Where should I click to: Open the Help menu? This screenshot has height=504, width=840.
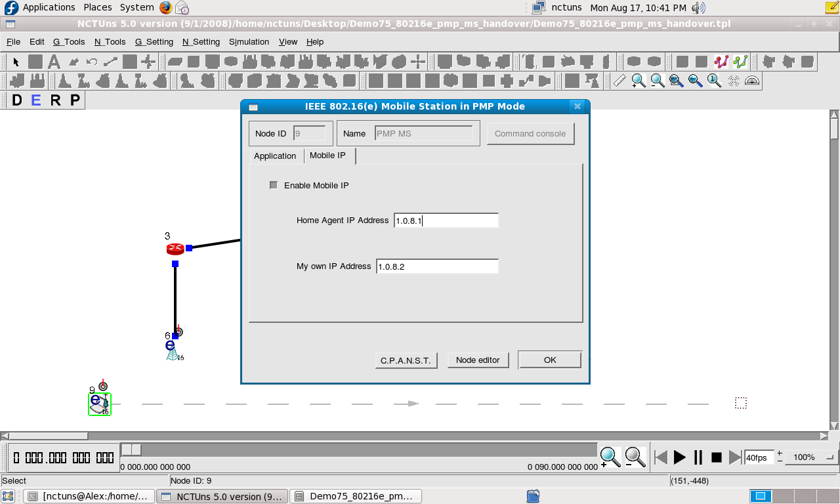coord(315,41)
